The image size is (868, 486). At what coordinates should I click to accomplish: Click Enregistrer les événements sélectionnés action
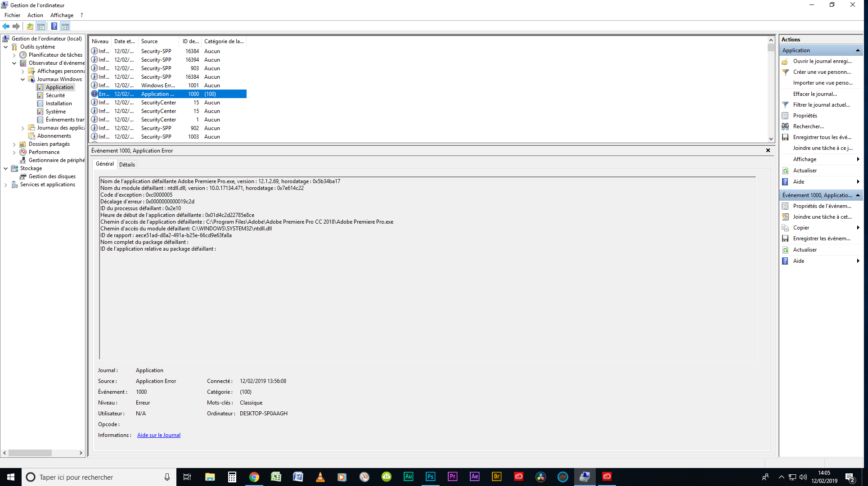click(822, 238)
